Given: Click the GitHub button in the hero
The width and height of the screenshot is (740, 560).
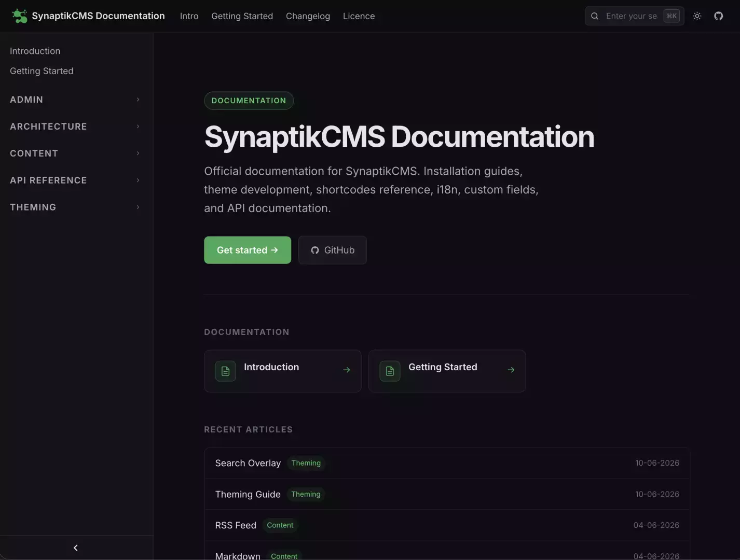Looking at the screenshot, I should click(333, 250).
